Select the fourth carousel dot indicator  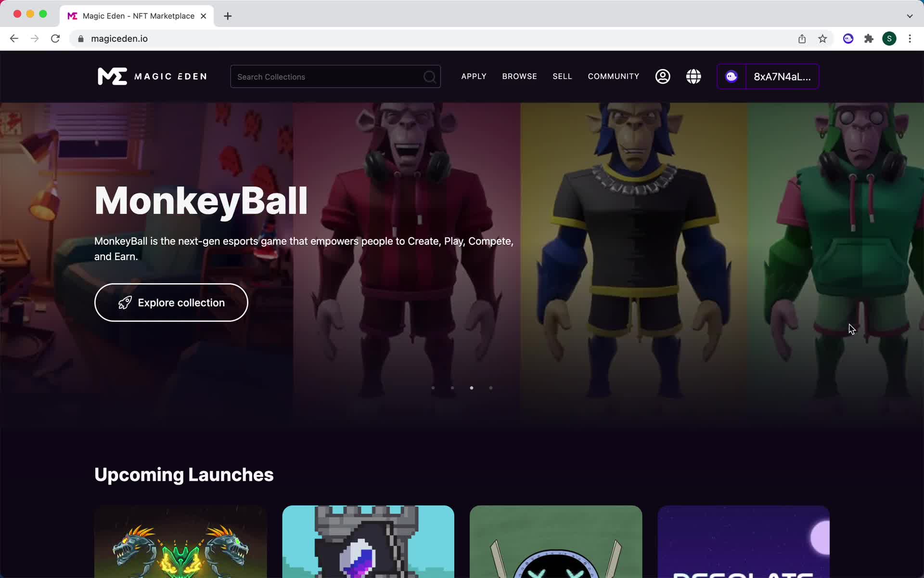pyautogui.click(x=491, y=388)
